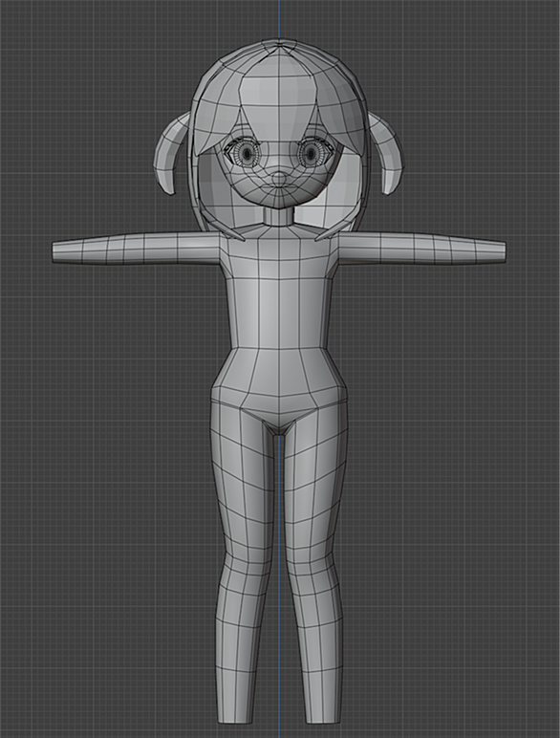Click the eye on the viewer's left
560x738 pixels.
point(248,153)
